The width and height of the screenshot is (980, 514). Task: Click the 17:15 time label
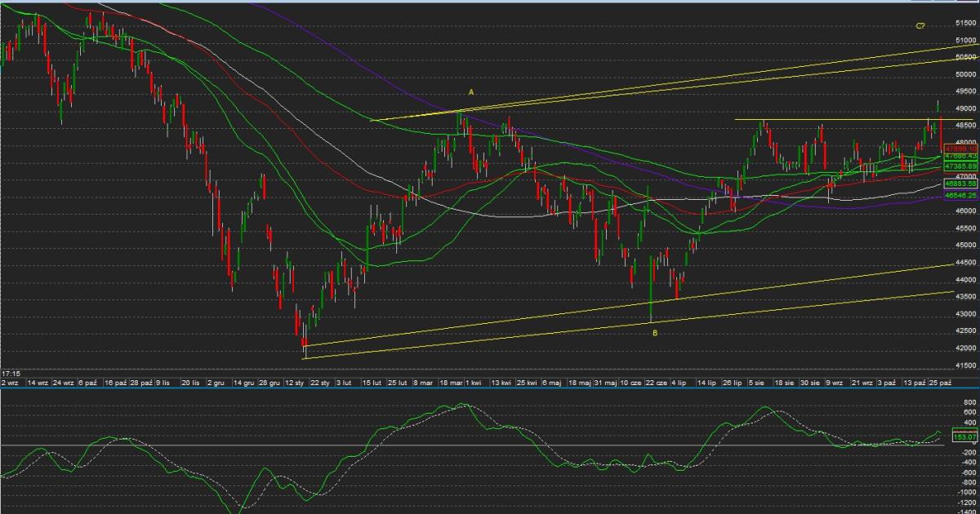[11, 373]
